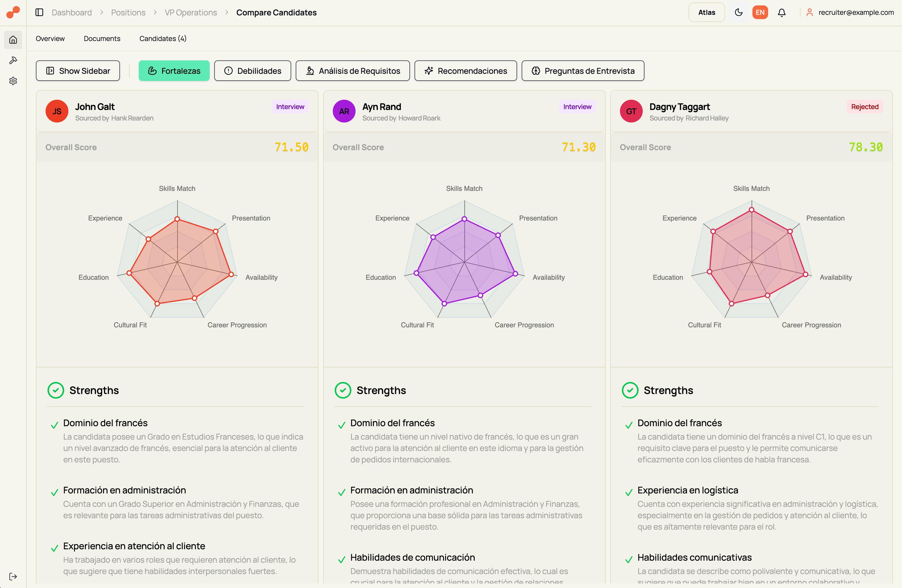The height and width of the screenshot is (588, 902).
Task: Click the notification bell icon
Action: coord(781,12)
